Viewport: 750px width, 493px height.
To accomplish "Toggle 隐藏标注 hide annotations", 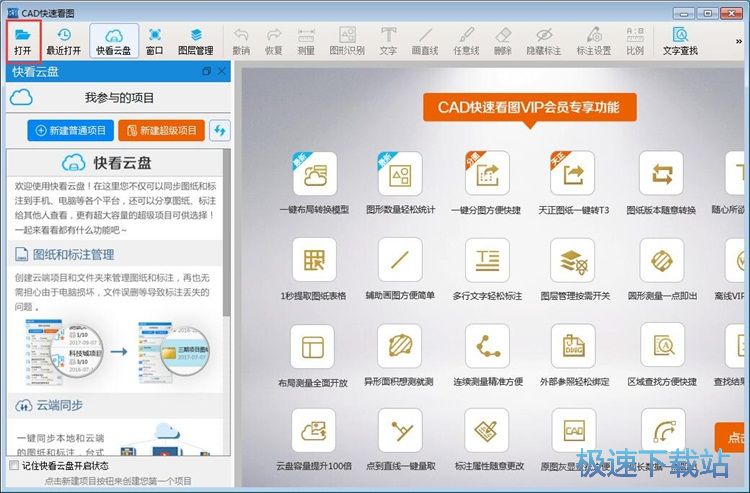I will (x=544, y=41).
